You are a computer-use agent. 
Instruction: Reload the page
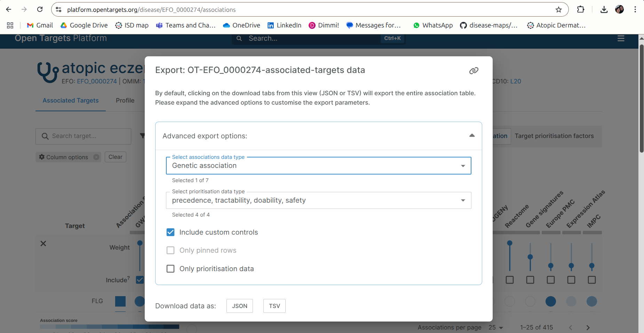(x=40, y=10)
